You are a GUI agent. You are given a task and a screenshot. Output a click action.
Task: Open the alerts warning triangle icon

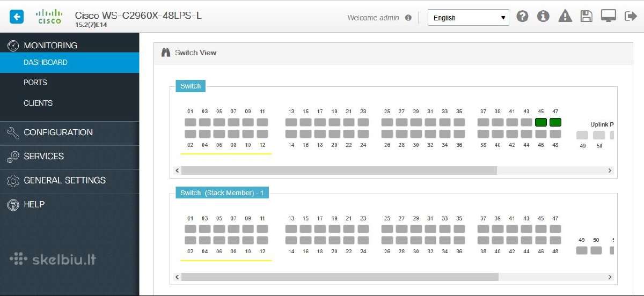[x=565, y=16]
